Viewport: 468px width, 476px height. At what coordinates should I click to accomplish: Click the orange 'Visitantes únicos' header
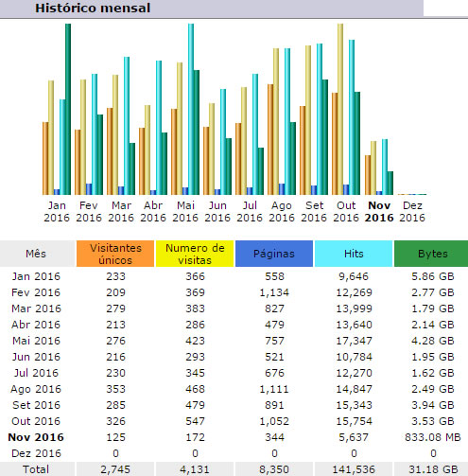click(115, 254)
